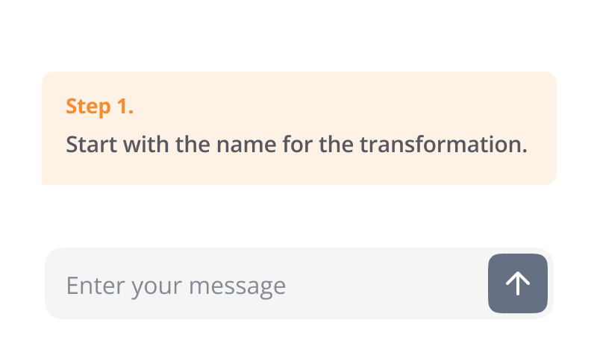597x364 pixels.
Task: Hit the send arrow beside the message field
Action: (x=518, y=283)
